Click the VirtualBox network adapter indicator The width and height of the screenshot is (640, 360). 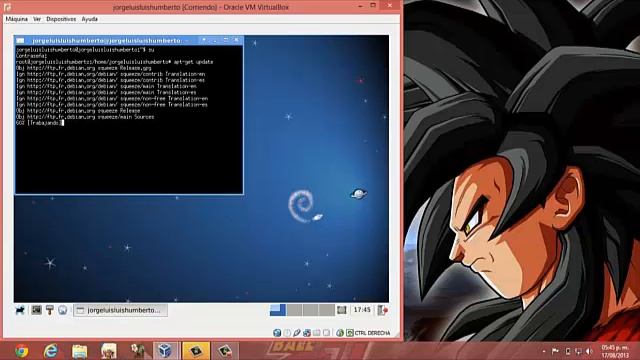click(x=307, y=333)
